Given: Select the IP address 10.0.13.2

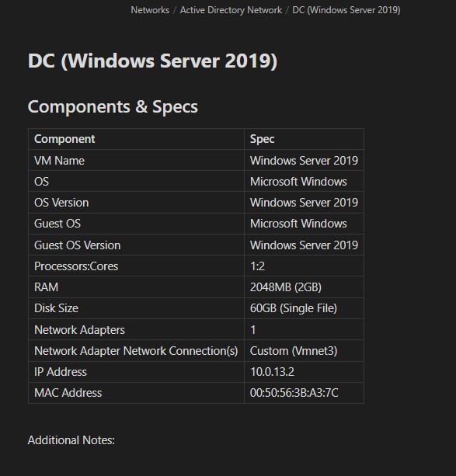Looking at the screenshot, I should point(272,372).
